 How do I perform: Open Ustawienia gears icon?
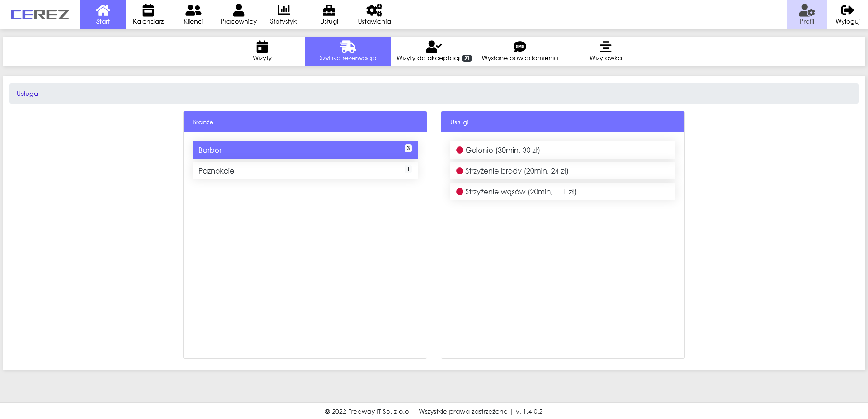coord(374,10)
